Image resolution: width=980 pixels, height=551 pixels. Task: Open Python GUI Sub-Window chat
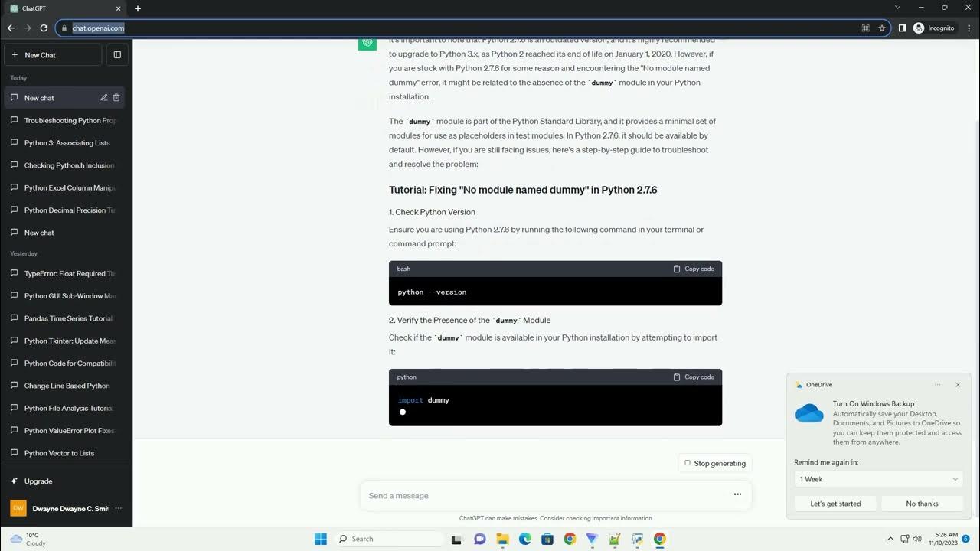pos(64,296)
